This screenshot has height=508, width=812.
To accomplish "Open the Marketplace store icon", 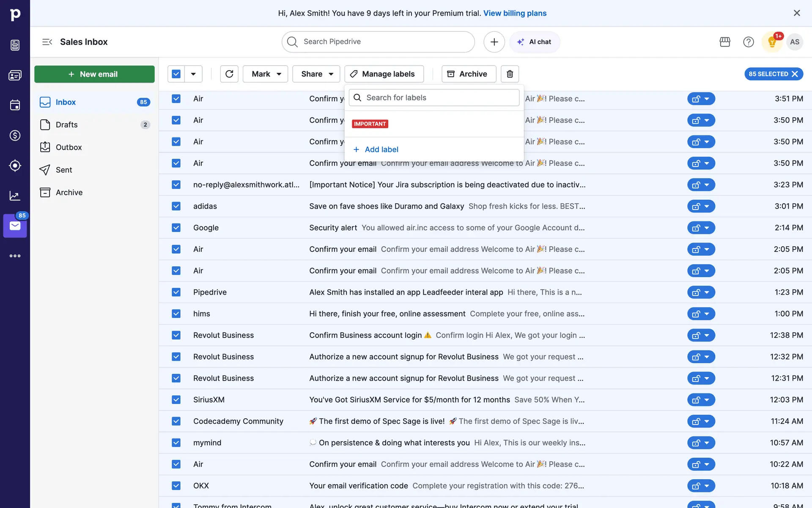I will pyautogui.click(x=725, y=42).
